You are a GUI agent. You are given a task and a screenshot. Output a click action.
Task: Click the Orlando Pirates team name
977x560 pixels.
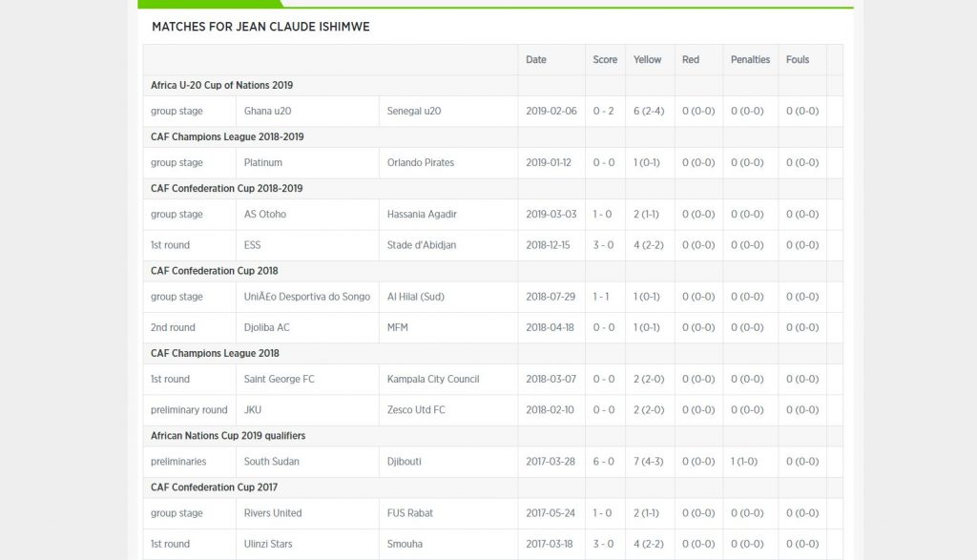point(421,162)
